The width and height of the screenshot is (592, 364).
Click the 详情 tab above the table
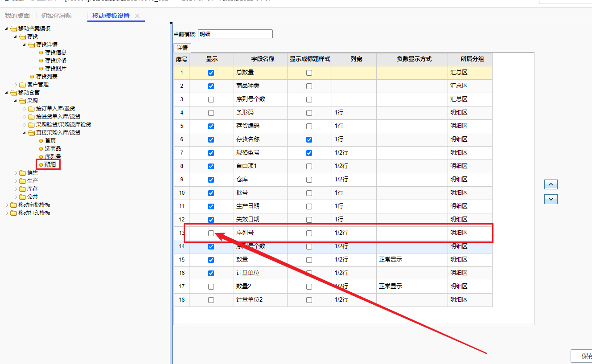pos(182,48)
